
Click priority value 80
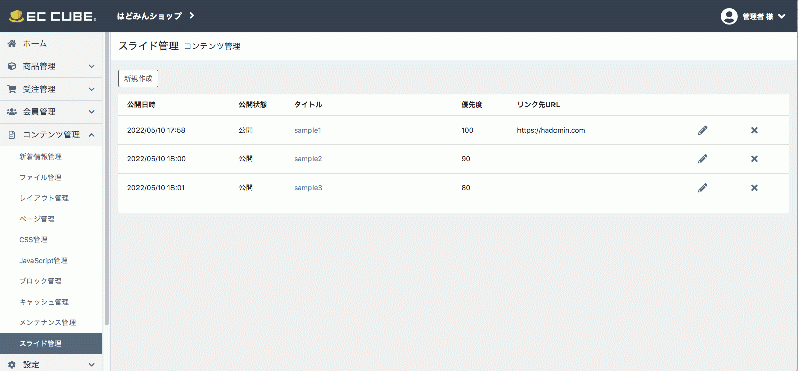point(465,188)
